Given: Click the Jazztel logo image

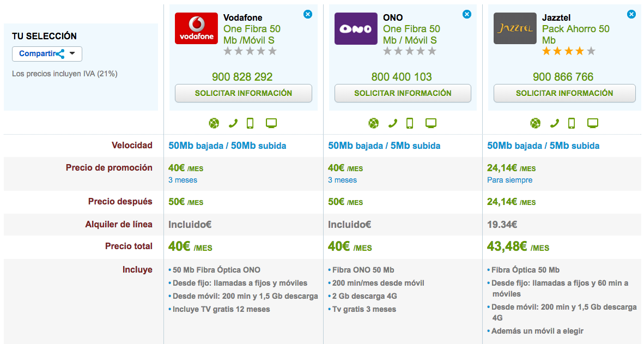Looking at the screenshot, I should (515, 28).
